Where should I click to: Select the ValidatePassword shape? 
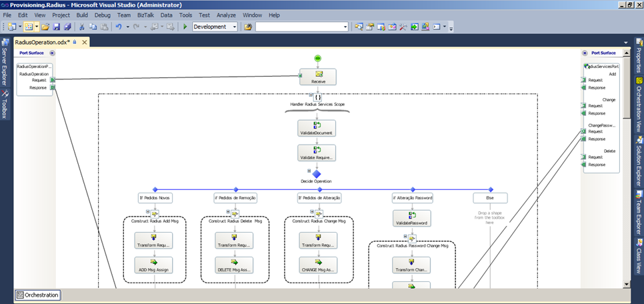(x=411, y=218)
